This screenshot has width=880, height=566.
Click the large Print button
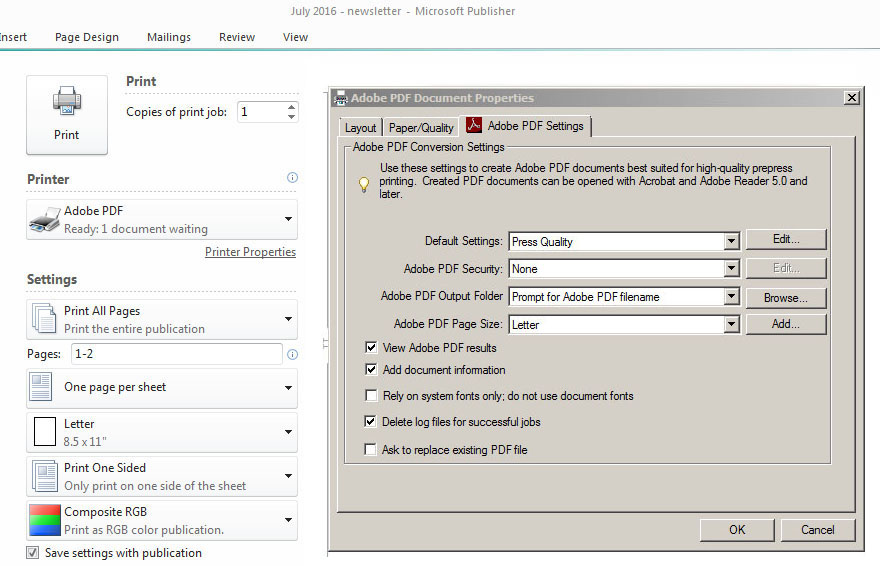66,114
